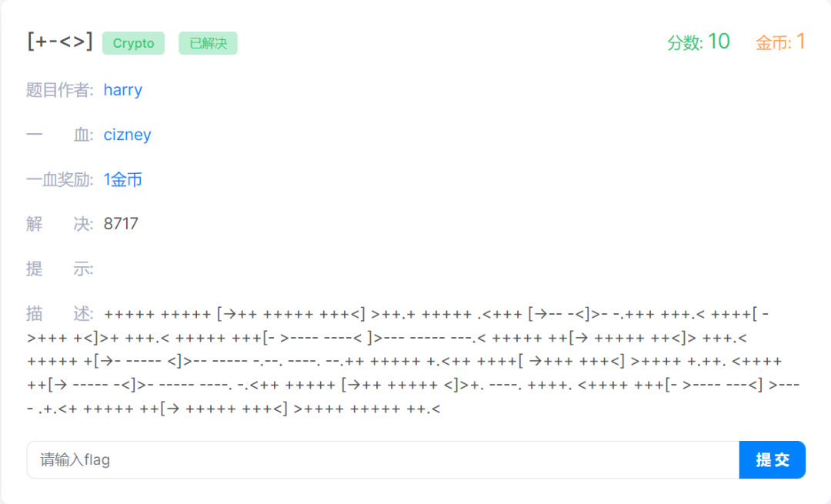This screenshot has width=831, height=504.
Task: Click the solved count 8717
Action: 121,224
